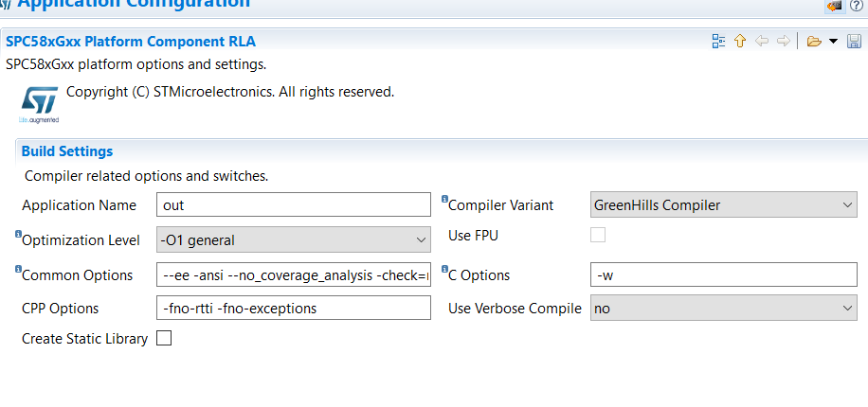Click the info badge next to C Options
Viewport: 868px width, 407px height.
[444, 270]
